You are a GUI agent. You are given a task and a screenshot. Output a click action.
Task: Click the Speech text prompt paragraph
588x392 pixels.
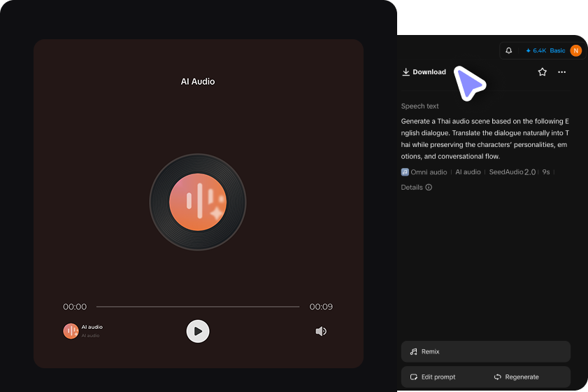tap(485, 139)
